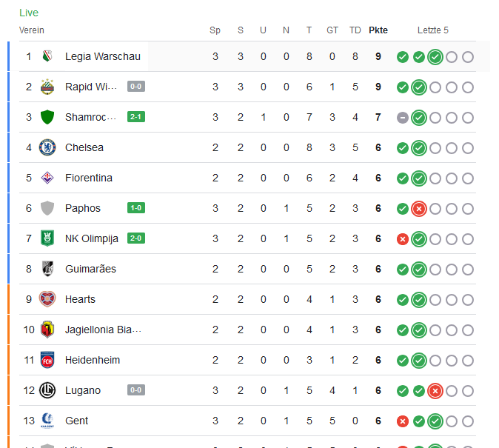499x448 pixels.
Task: Click the Legia Warschau club crest
Action: tap(47, 56)
